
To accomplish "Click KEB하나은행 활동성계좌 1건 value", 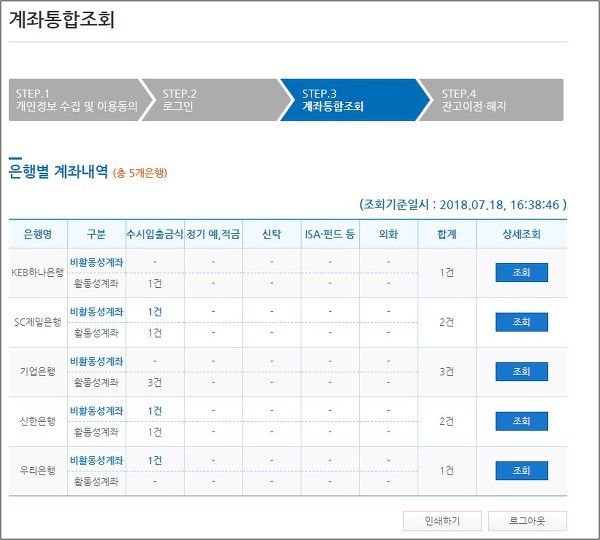I will tap(155, 284).
